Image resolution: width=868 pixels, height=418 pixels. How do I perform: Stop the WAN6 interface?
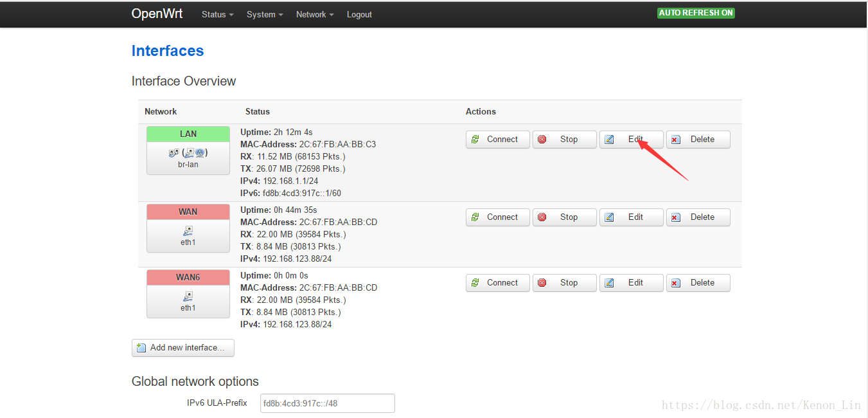pyautogui.click(x=565, y=283)
